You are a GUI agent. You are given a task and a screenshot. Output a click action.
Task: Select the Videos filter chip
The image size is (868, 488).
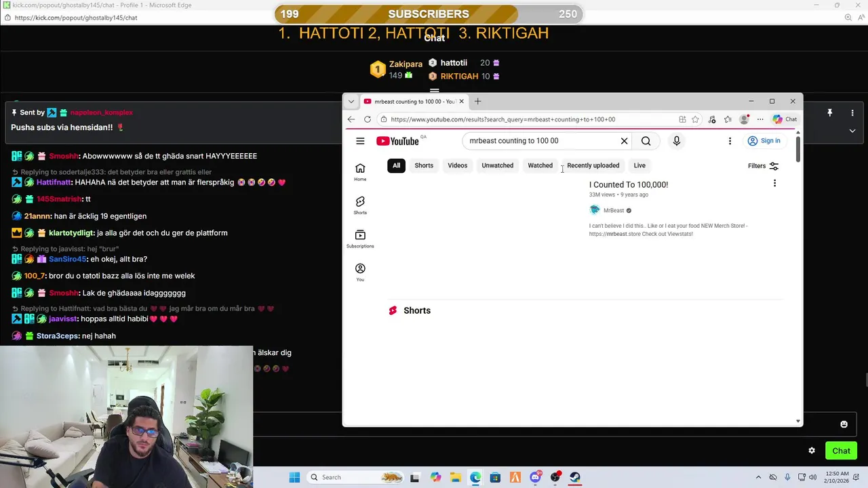pyautogui.click(x=457, y=165)
